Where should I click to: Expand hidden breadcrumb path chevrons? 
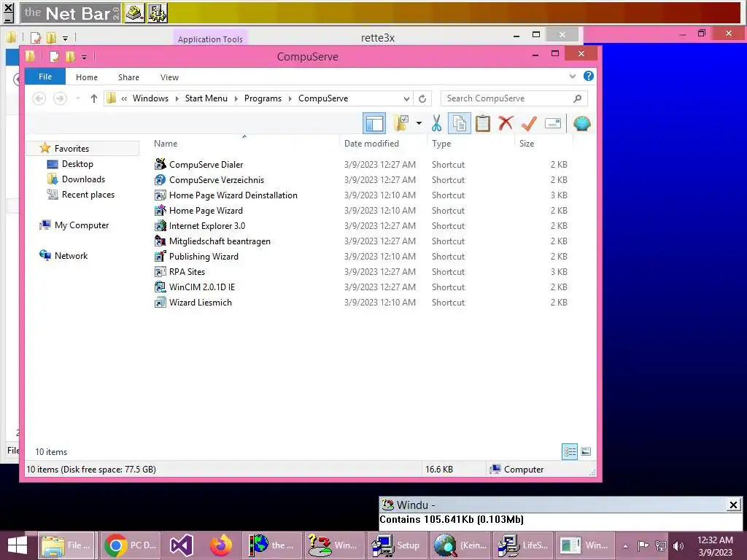click(124, 98)
